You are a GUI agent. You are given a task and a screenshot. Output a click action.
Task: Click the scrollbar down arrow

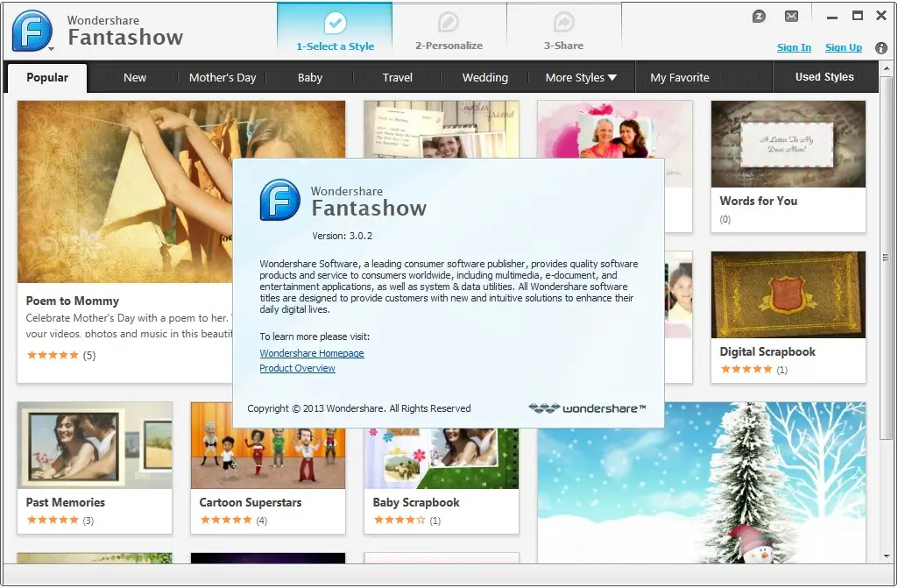[x=886, y=556]
